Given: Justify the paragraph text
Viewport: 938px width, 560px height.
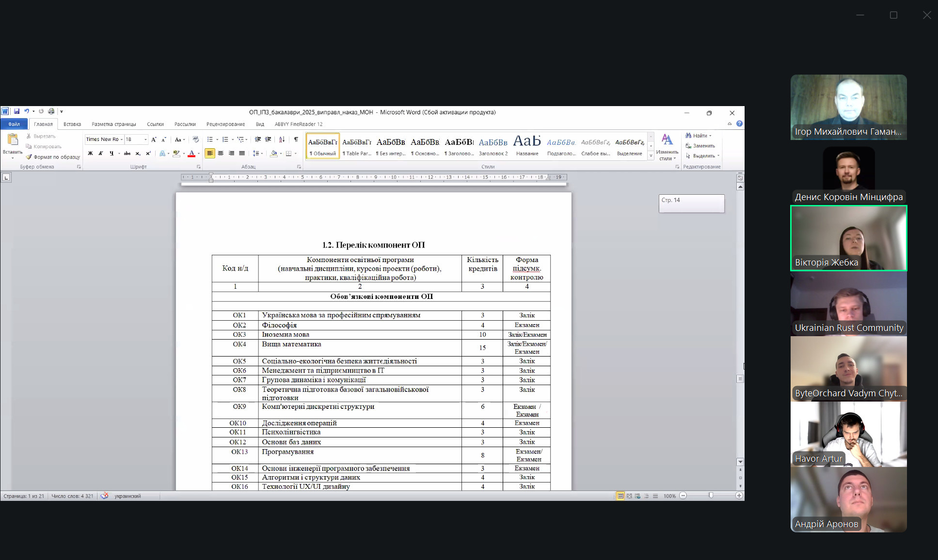Looking at the screenshot, I should 242,154.
